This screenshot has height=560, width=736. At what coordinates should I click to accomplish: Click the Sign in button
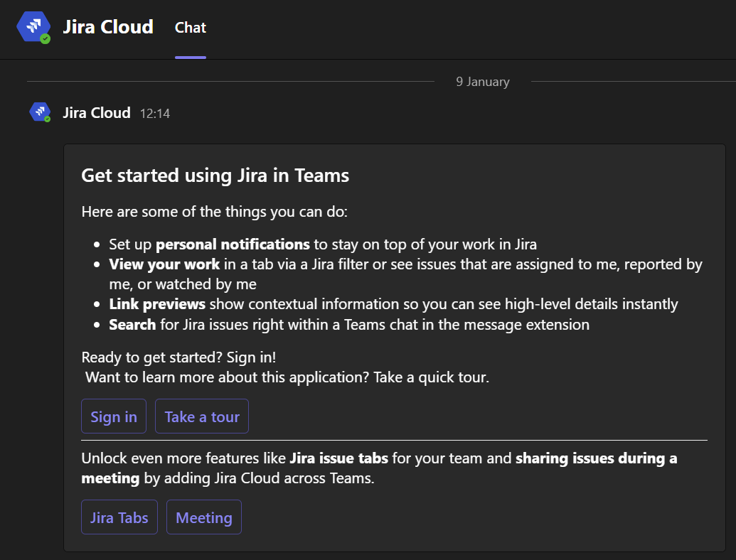113,416
